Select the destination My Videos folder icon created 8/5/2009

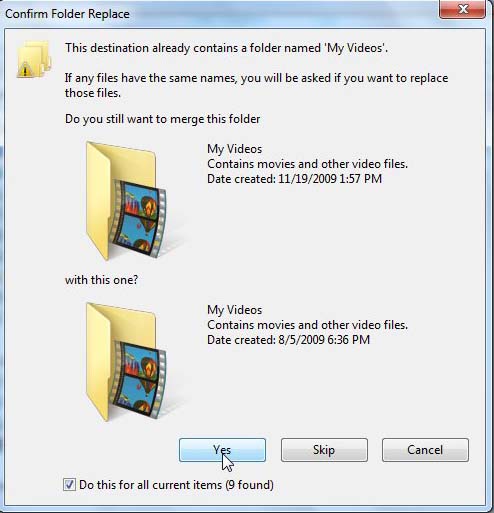coord(126,362)
